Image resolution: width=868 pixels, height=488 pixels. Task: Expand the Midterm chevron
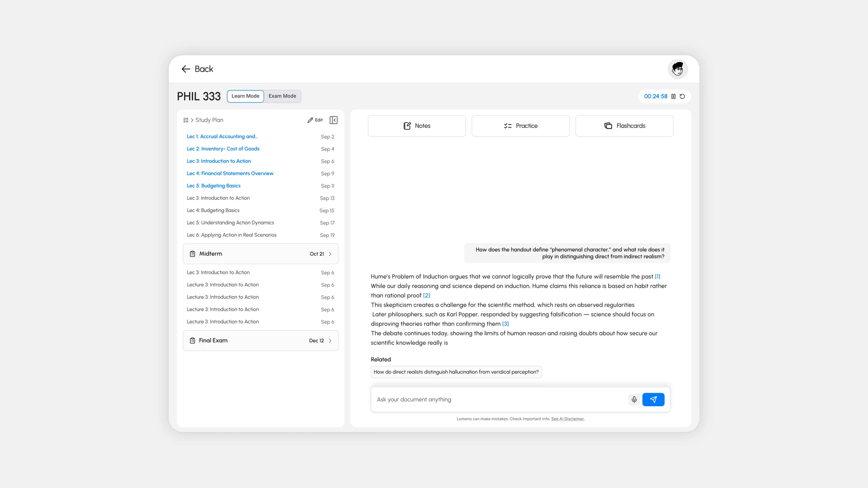(x=330, y=254)
